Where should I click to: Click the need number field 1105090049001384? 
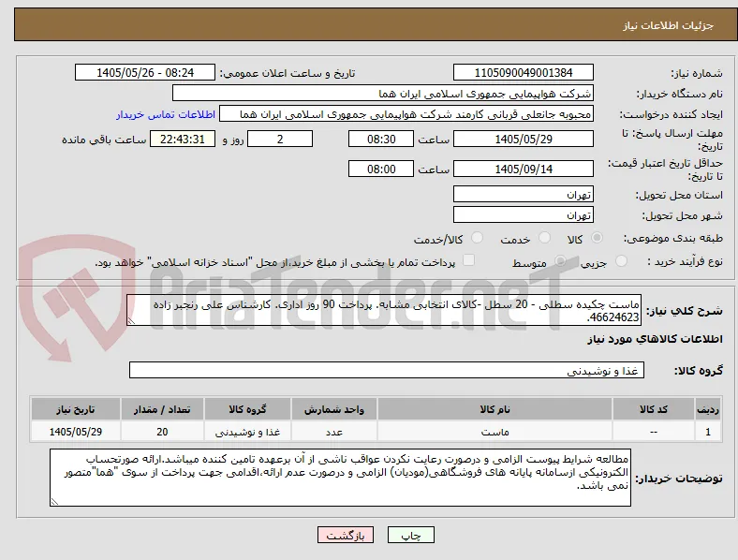click(524, 72)
